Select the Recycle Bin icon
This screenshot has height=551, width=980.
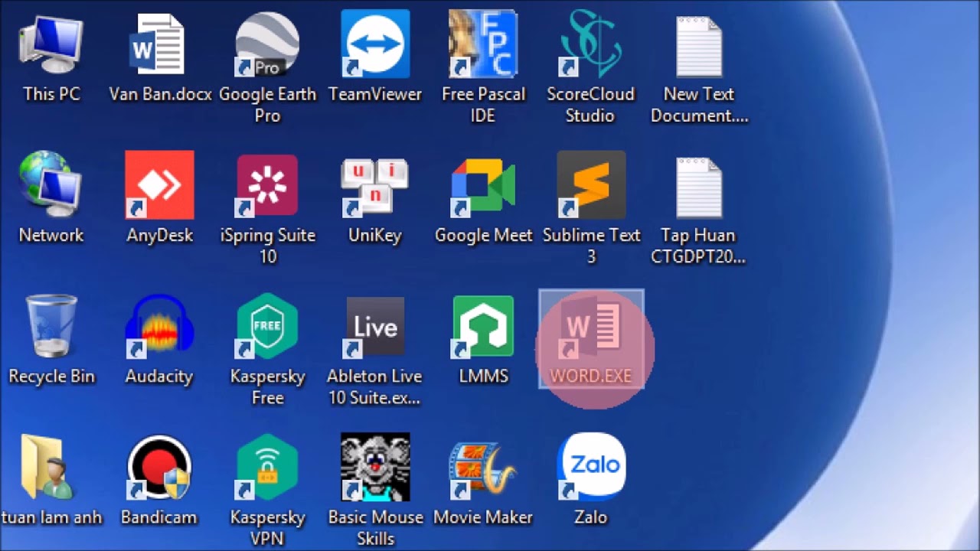51,340
